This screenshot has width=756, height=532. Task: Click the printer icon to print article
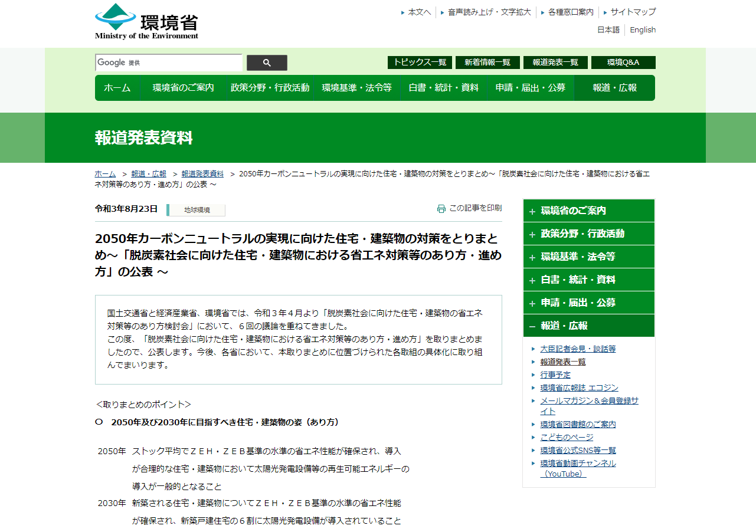[x=441, y=208]
